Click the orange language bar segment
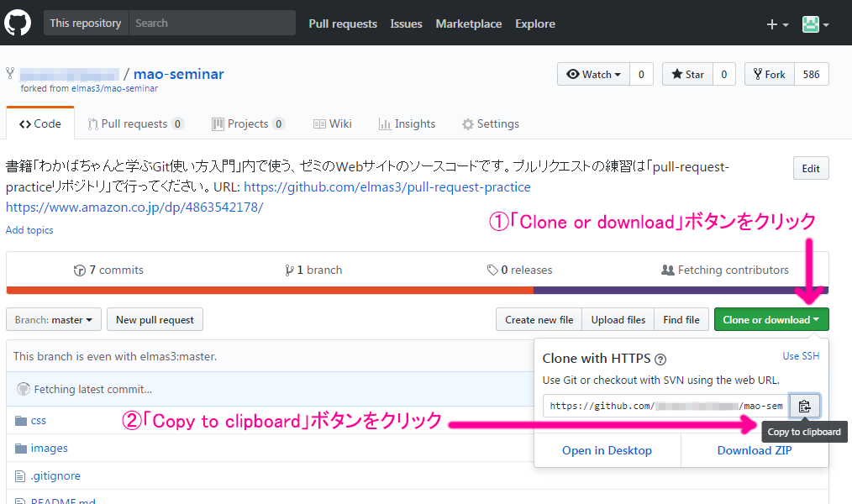The height and width of the screenshot is (504, 852). pos(270,290)
